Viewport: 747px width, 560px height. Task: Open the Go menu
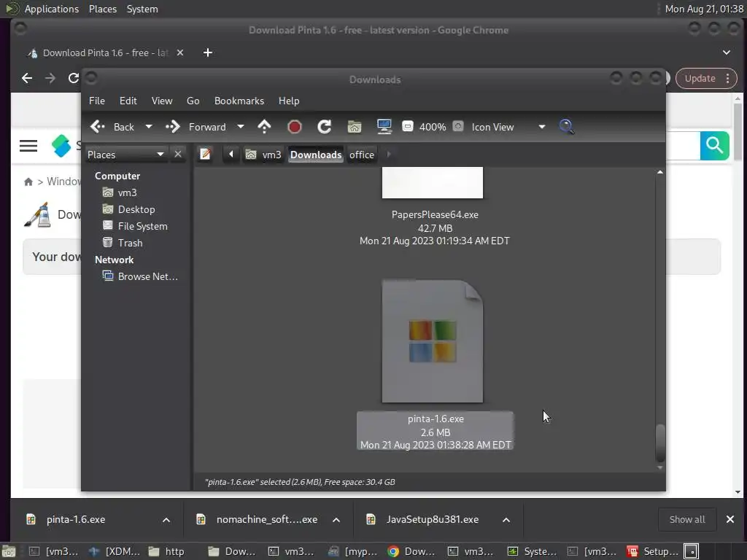coord(193,101)
